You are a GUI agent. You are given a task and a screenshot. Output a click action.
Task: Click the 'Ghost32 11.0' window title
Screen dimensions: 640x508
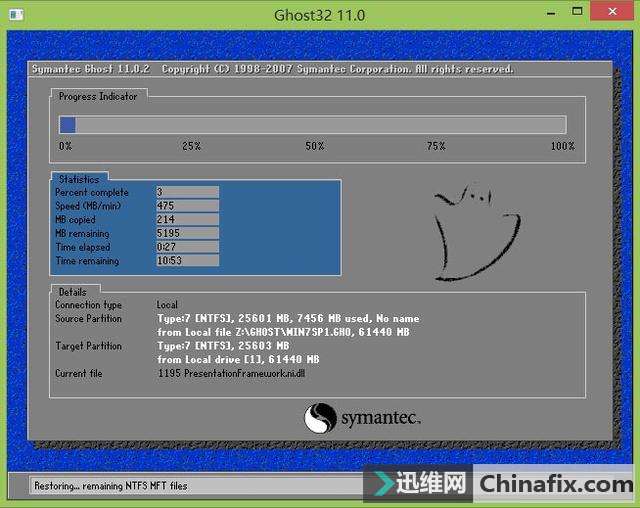(x=320, y=16)
